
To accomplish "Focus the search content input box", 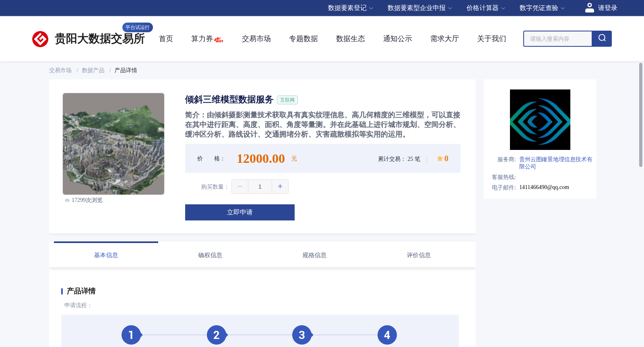I will pos(558,39).
